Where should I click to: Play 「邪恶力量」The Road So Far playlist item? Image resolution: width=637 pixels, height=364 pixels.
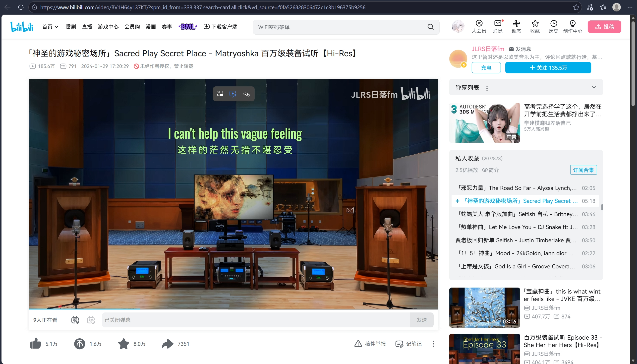click(x=525, y=188)
